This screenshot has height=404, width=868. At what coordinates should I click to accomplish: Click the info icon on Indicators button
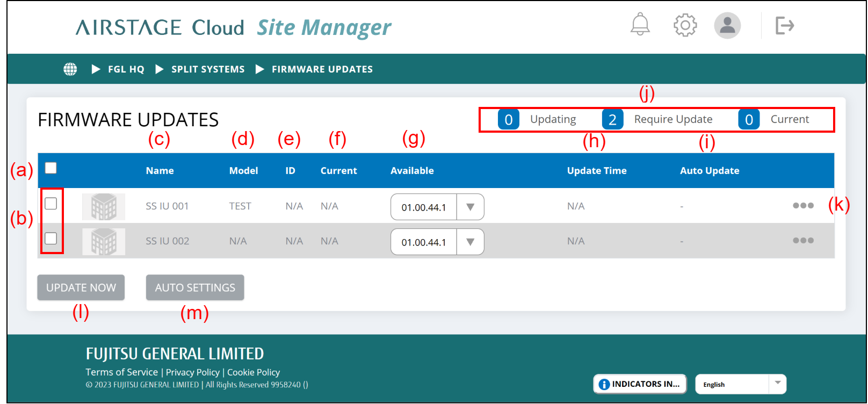(604, 384)
